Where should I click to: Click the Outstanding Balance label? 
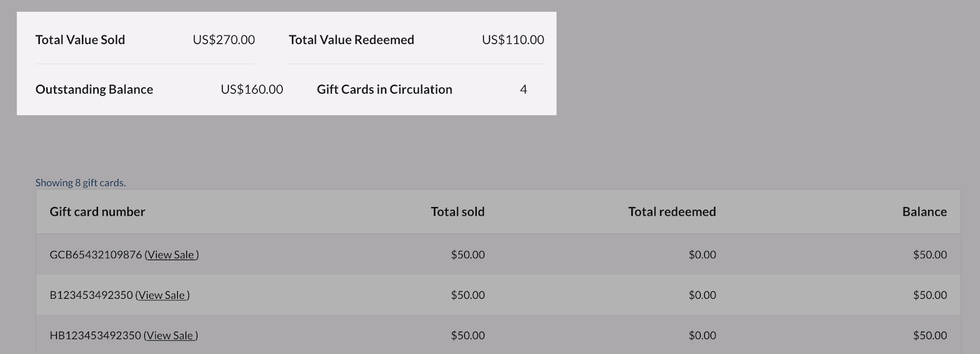tap(94, 90)
